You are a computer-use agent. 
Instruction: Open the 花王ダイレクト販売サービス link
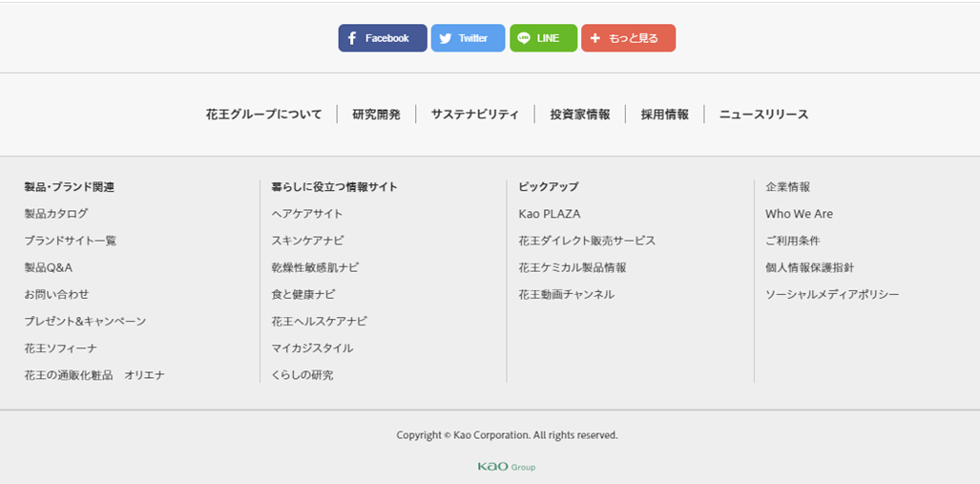tap(587, 241)
